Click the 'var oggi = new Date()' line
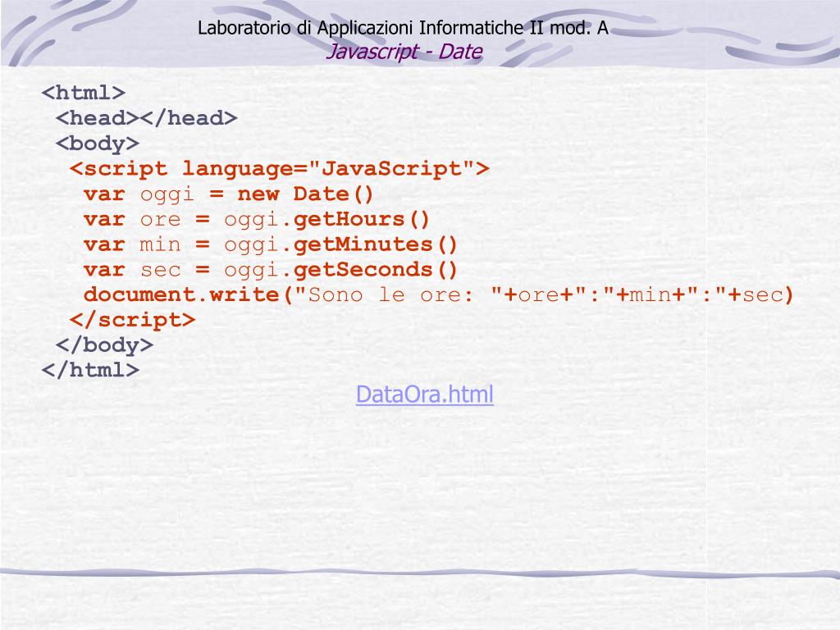 (228, 194)
